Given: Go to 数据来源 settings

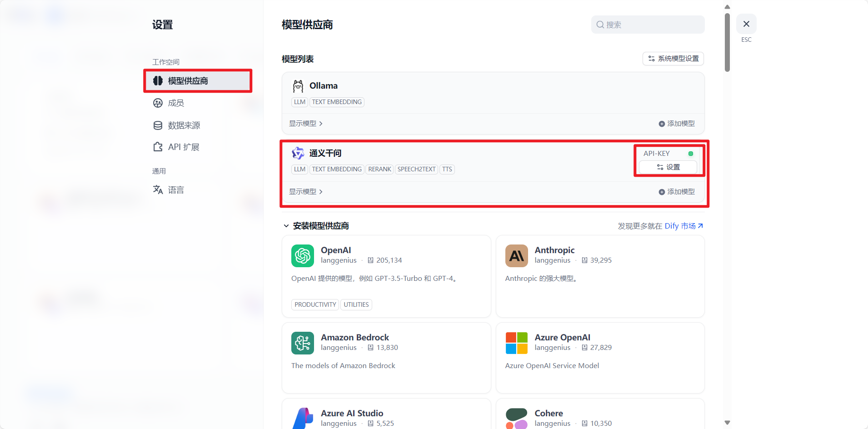Looking at the screenshot, I should [x=184, y=125].
